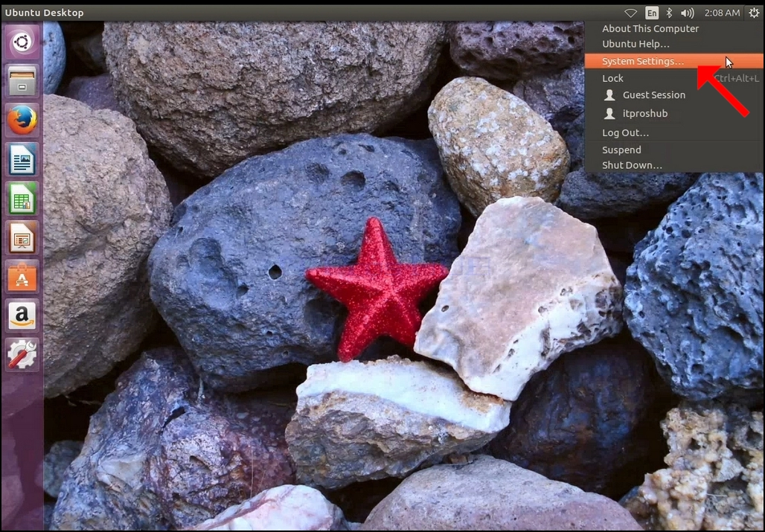Click the Bluetooth indicator icon
Image resolution: width=765 pixels, height=532 pixels.
tap(670, 13)
